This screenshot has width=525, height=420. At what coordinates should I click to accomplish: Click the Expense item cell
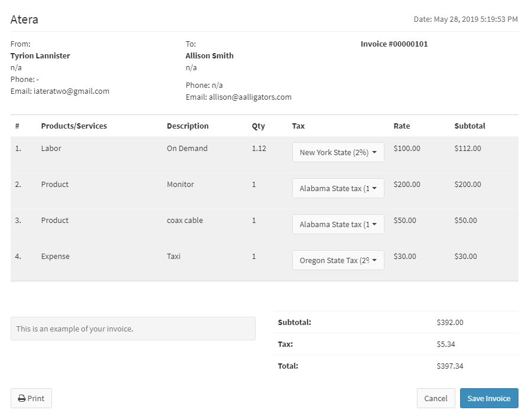coord(56,257)
